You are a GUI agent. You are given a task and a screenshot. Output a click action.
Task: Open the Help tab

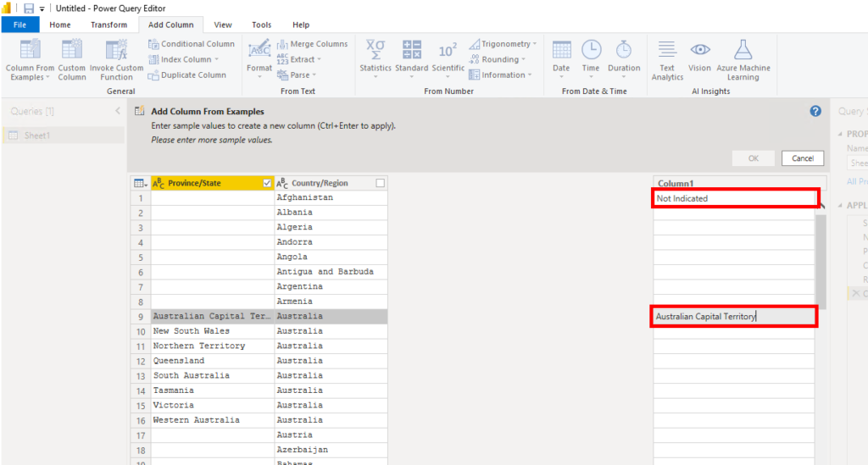point(301,25)
